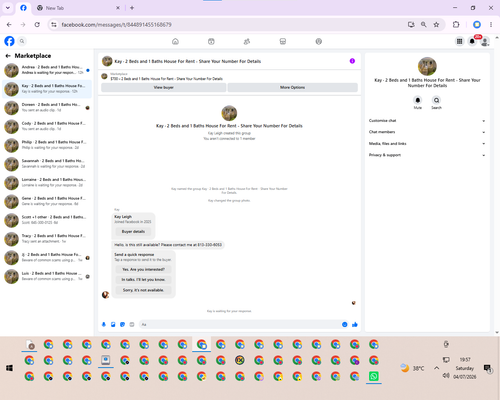Open Savannah's conversation in the list
This screenshot has height=400, width=500.
click(47, 164)
